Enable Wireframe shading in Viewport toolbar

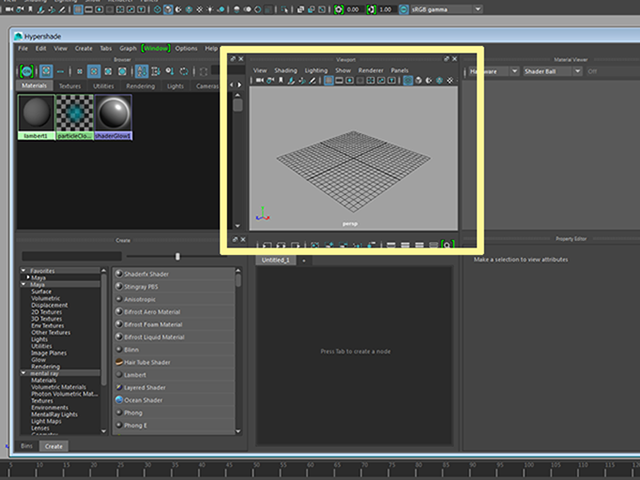[x=408, y=80]
